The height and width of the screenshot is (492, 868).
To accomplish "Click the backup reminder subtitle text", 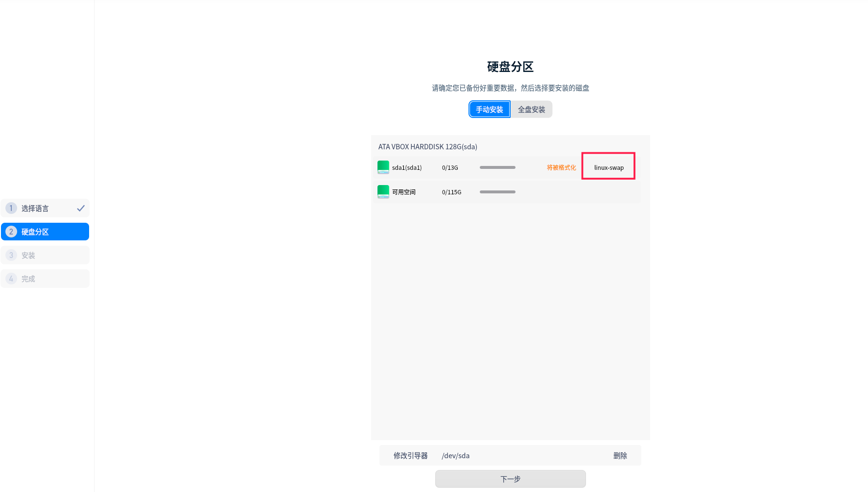I will point(511,88).
